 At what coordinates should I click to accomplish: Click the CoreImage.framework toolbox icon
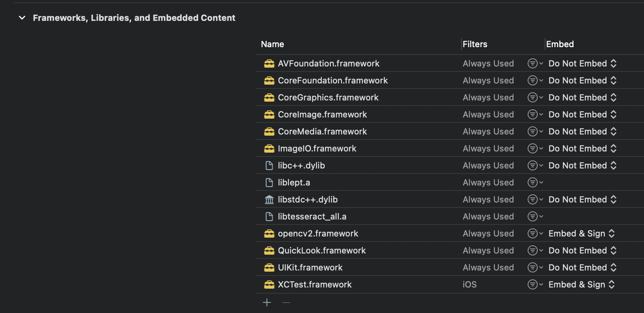click(269, 114)
